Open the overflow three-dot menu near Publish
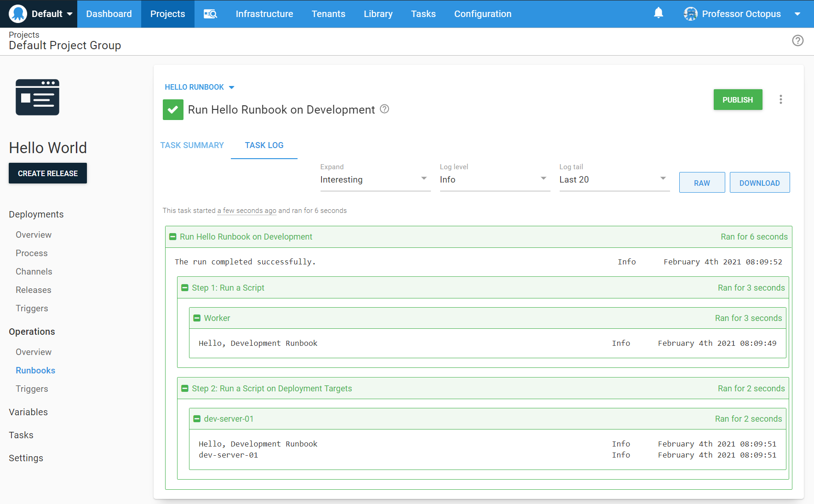The image size is (814, 504). [780, 99]
